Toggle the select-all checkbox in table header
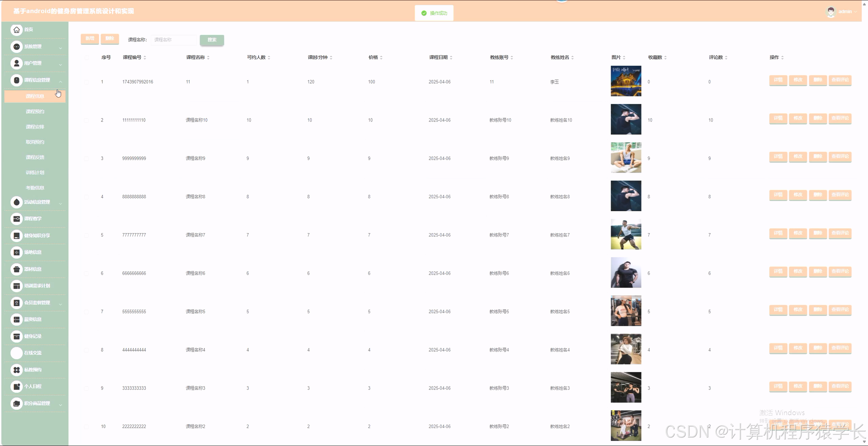This screenshot has width=868, height=446. click(86, 58)
